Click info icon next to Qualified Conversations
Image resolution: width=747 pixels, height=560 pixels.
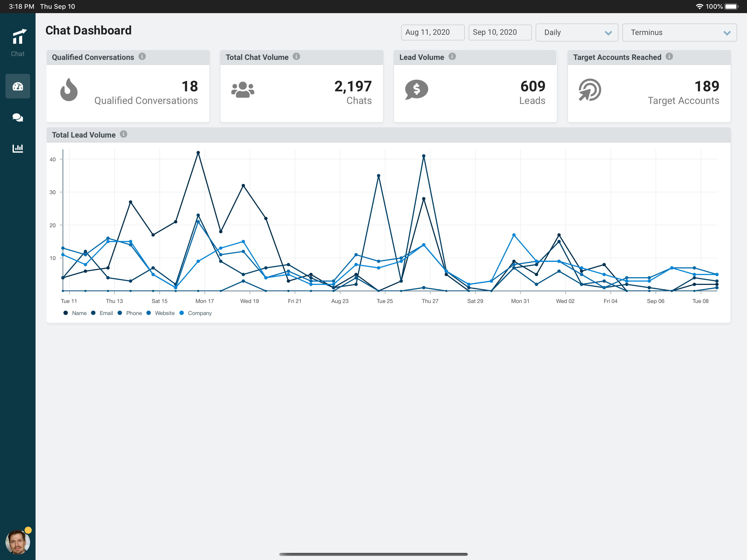point(142,57)
